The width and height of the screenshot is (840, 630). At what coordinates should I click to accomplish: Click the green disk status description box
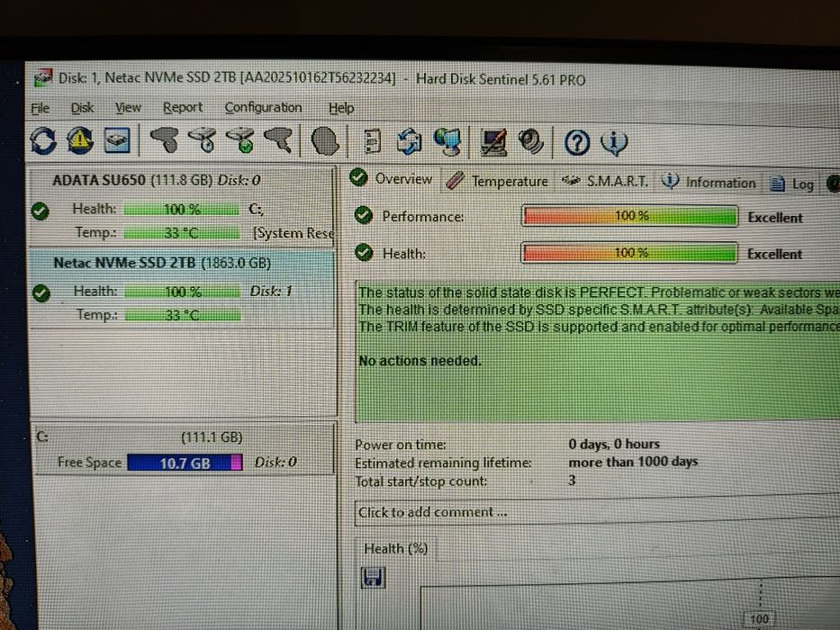597,351
